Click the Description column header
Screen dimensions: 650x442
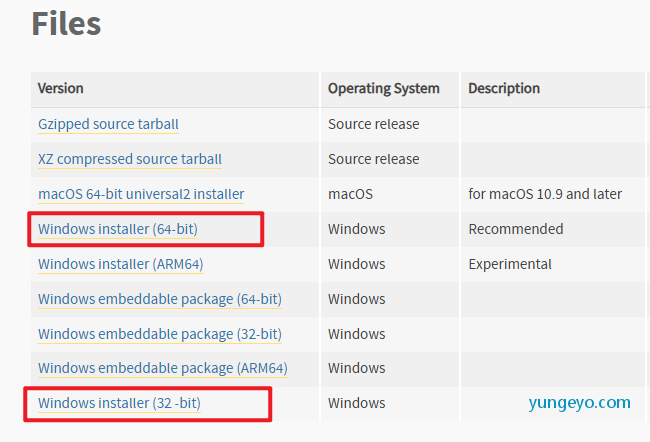504,88
